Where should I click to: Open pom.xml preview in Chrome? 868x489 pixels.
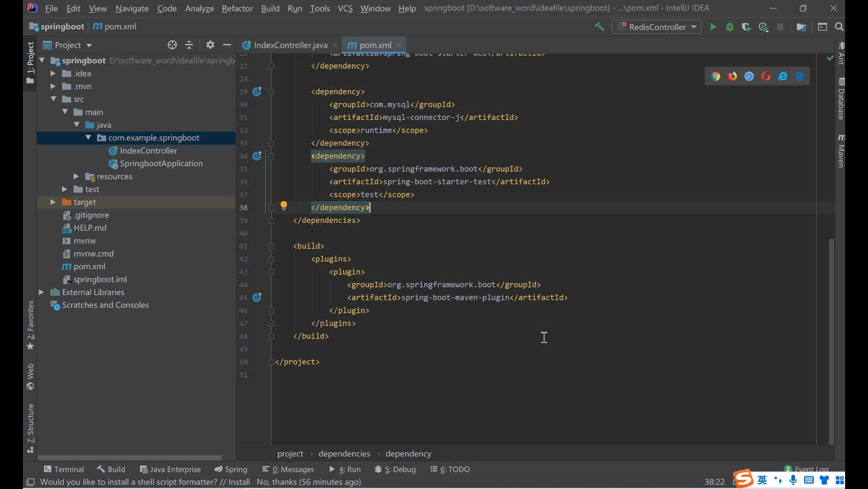coord(715,76)
